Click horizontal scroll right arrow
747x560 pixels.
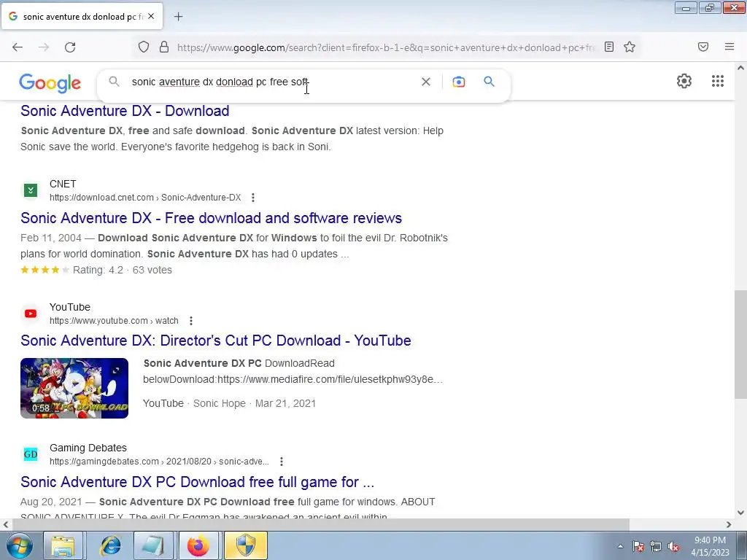click(x=729, y=524)
